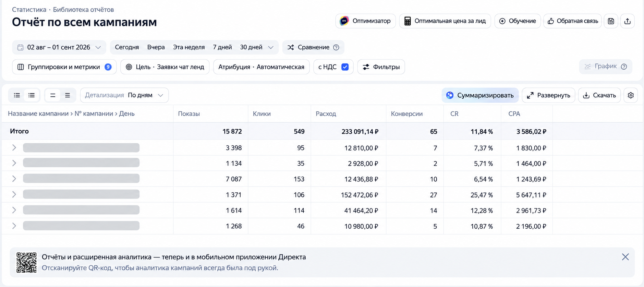Share report via upload-arrow icon
The image size is (644, 287).
coord(627,21)
